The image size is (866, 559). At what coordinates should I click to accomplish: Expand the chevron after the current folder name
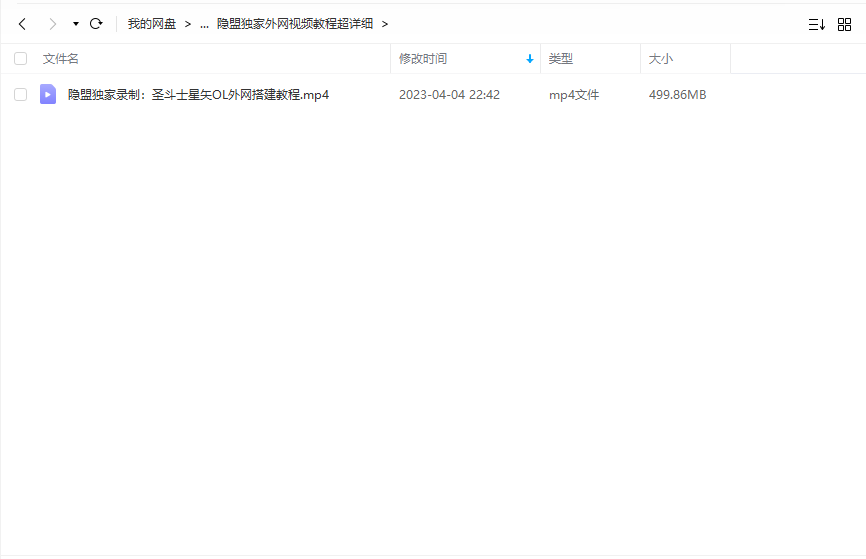point(385,24)
